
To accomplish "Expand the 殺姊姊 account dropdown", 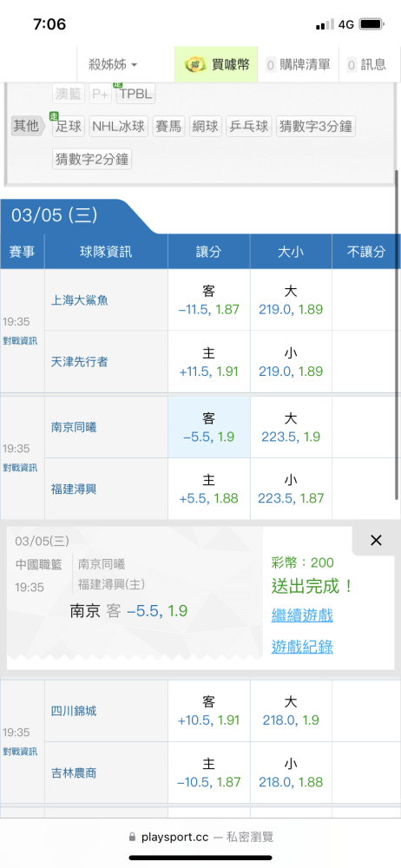I will click(113, 65).
